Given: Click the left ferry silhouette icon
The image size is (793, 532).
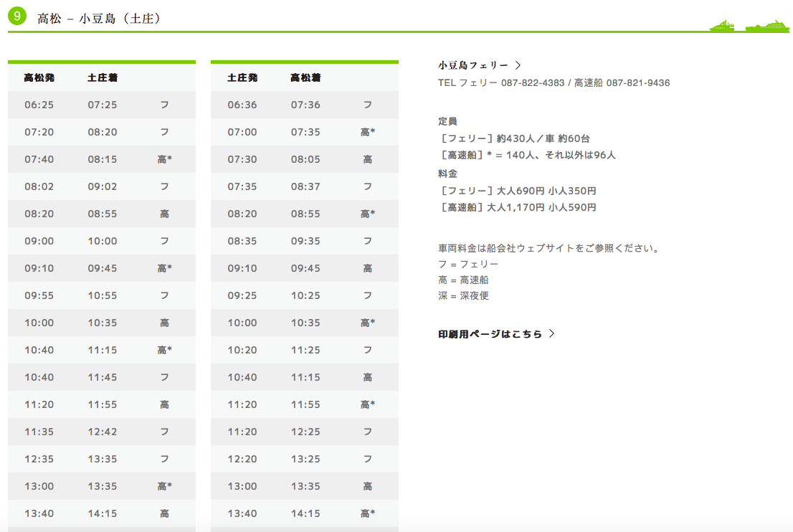Looking at the screenshot, I should pos(722,26).
